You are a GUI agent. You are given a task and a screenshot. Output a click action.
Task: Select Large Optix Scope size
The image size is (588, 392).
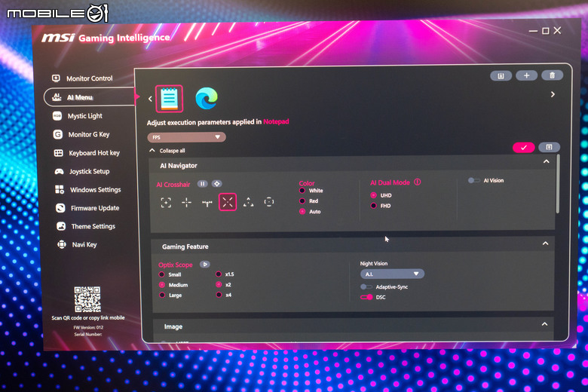(161, 295)
